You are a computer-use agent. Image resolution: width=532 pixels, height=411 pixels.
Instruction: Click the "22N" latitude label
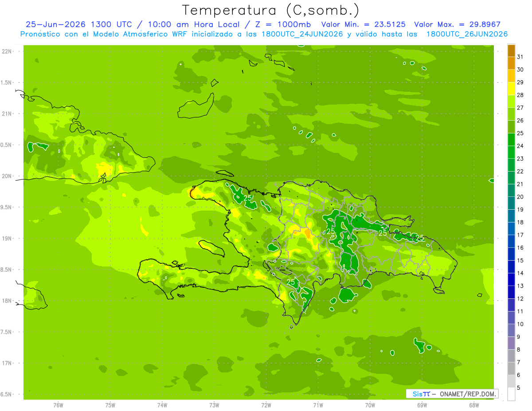point(7,51)
